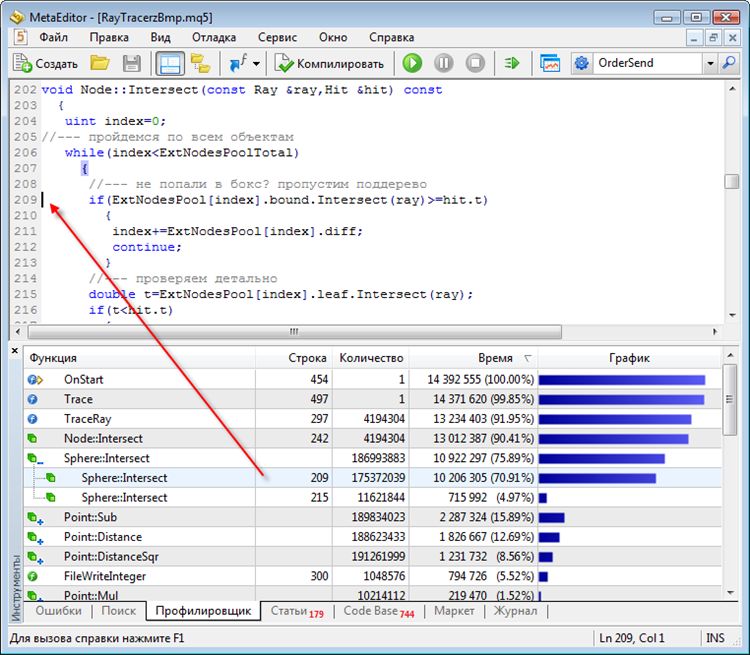Switch to the Маркет tab

pos(454,611)
